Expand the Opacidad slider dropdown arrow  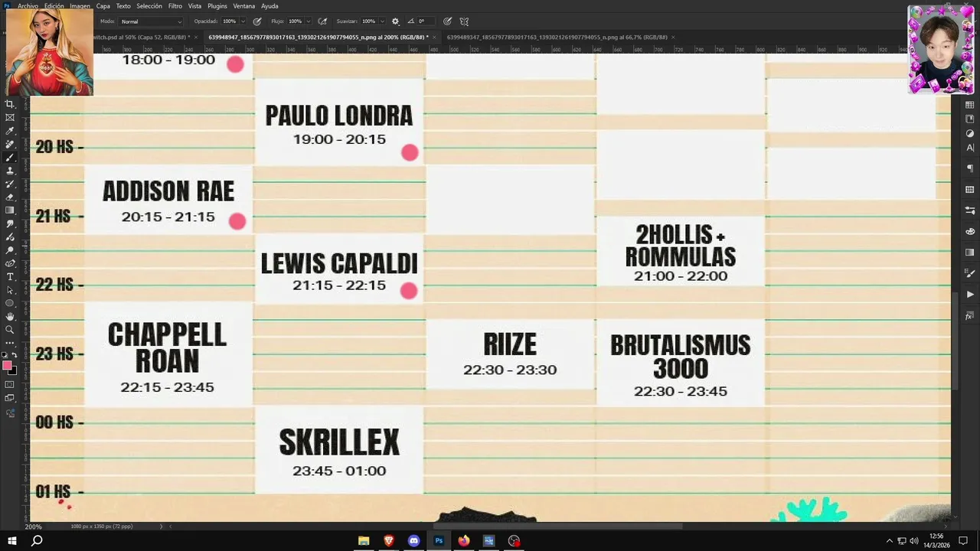(x=243, y=21)
